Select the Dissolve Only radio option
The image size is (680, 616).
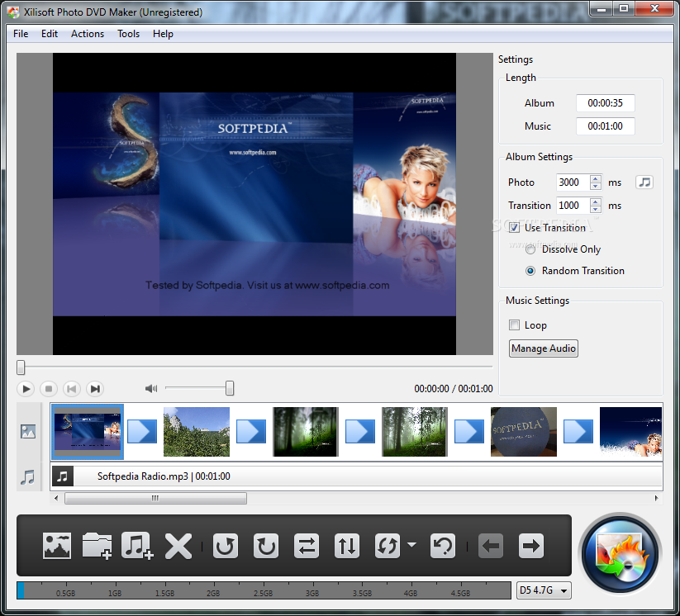pyautogui.click(x=530, y=249)
